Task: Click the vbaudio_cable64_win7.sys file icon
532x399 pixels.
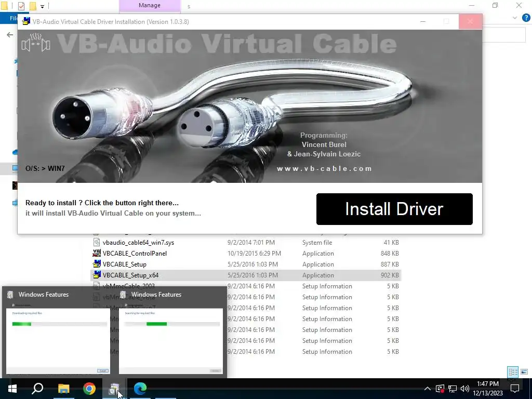Action: click(x=97, y=242)
